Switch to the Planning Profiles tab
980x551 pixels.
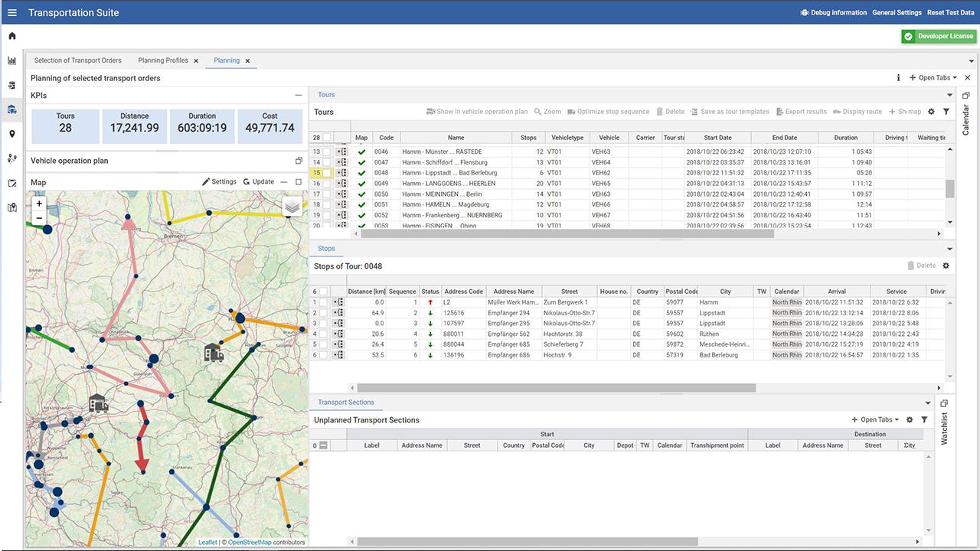(x=162, y=60)
